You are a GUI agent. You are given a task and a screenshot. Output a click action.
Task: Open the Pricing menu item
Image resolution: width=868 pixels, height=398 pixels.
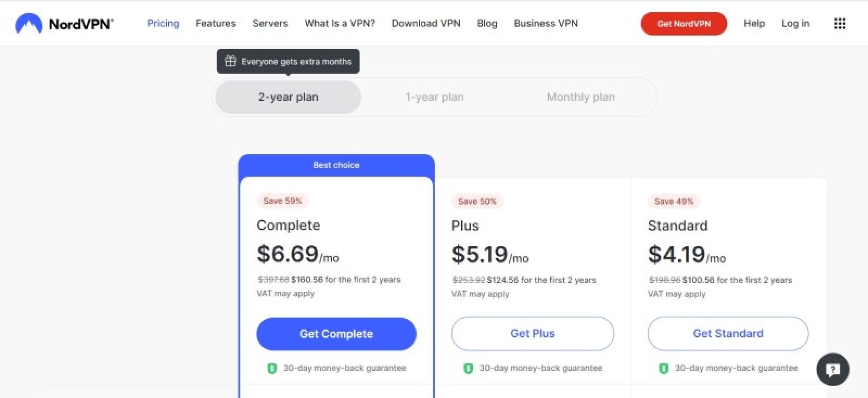[163, 24]
